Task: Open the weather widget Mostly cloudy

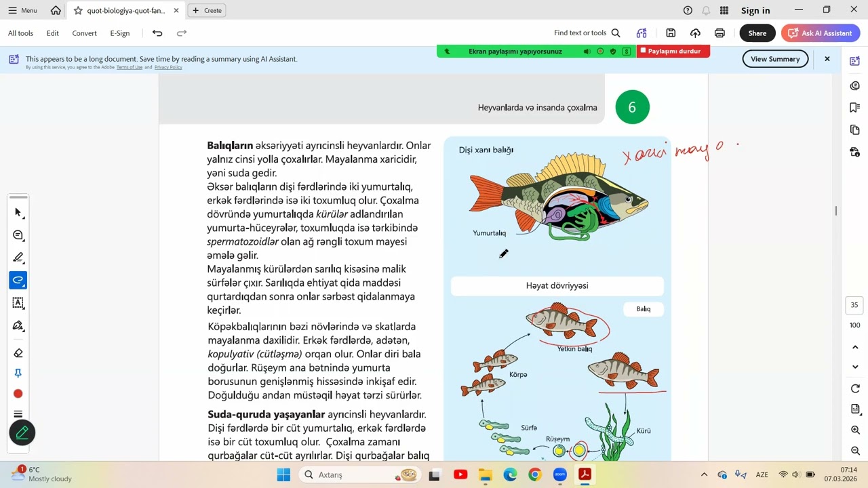Action: (x=41, y=474)
